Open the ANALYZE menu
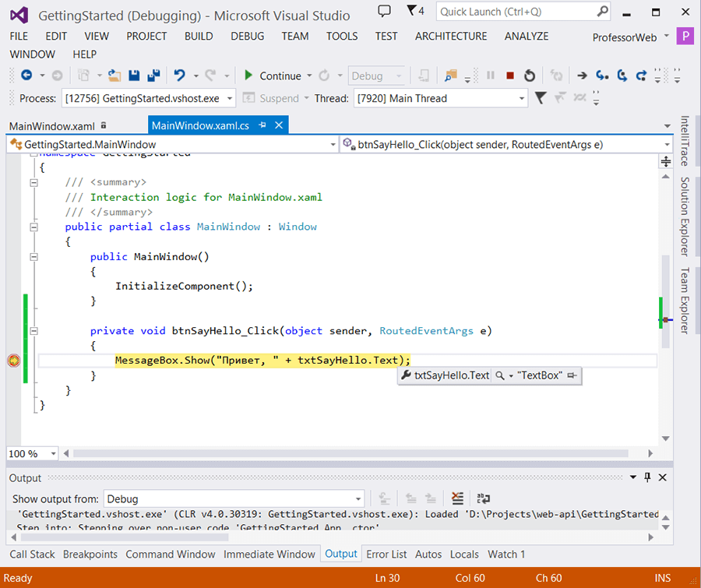 point(527,37)
